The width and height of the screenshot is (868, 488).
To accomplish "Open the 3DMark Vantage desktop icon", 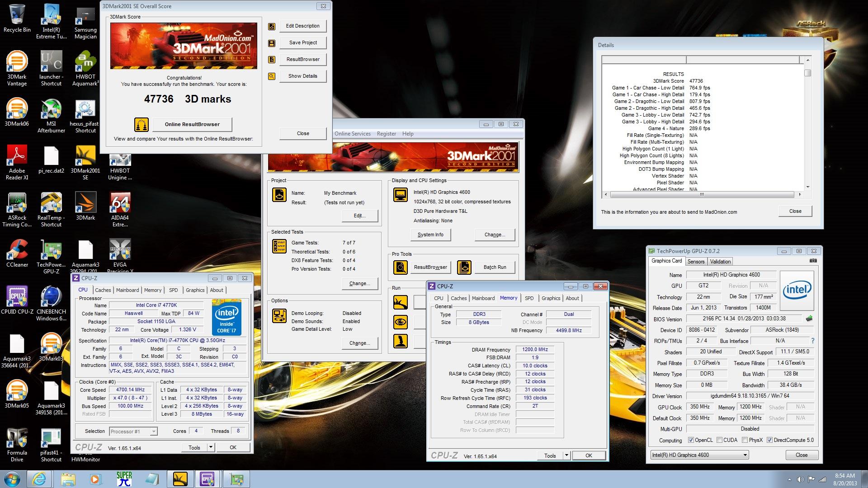I will (x=17, y=68).
